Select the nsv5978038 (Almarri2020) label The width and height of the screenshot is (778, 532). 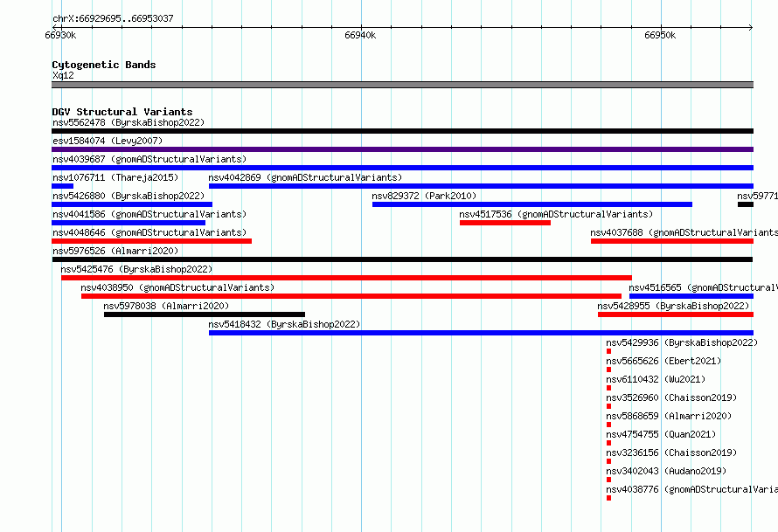(166, 306)
